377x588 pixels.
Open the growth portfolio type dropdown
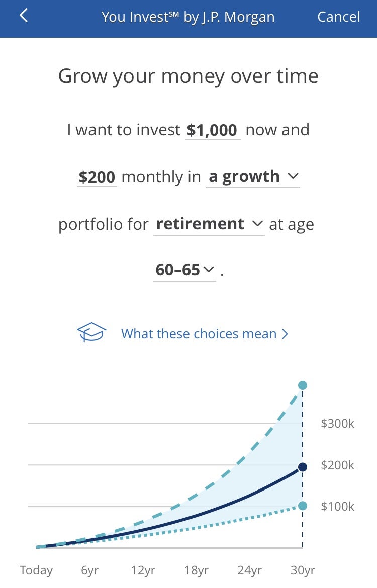click(x=252, y=177)
